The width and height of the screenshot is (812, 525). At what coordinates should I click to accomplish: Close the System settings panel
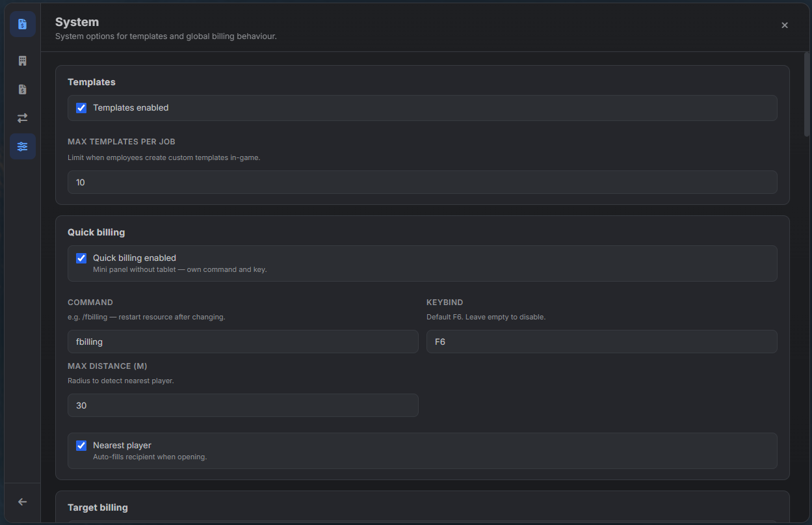click(x=785, y=25)
